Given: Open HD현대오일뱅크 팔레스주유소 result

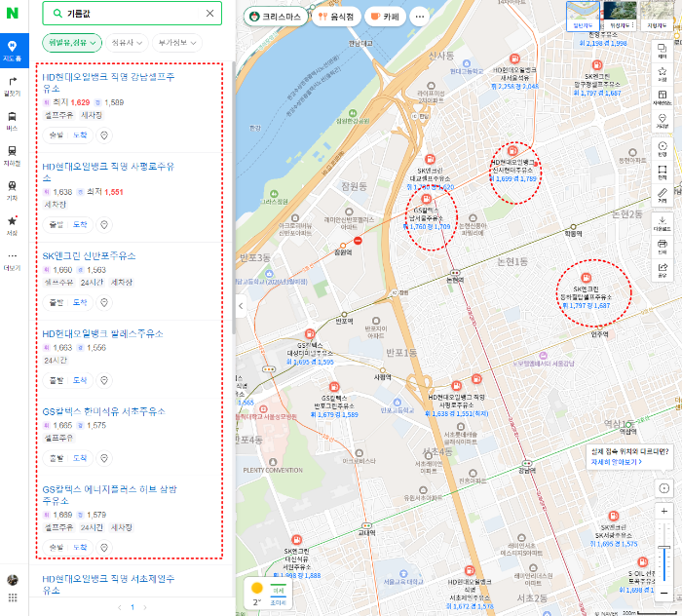Looking at the screenshot, I should 102,333.
